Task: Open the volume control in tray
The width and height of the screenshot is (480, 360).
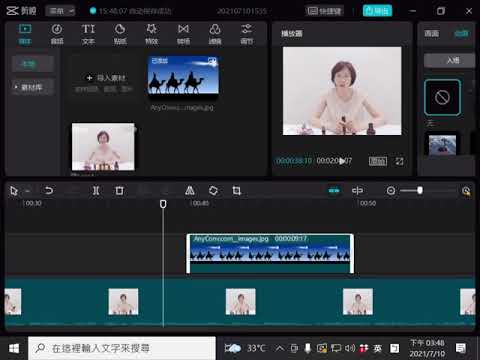Action: point(350,348)
